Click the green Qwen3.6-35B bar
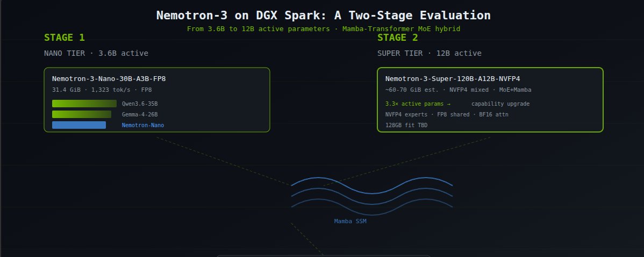This screenshot has width=644, height=257. [x=84, y=104]
